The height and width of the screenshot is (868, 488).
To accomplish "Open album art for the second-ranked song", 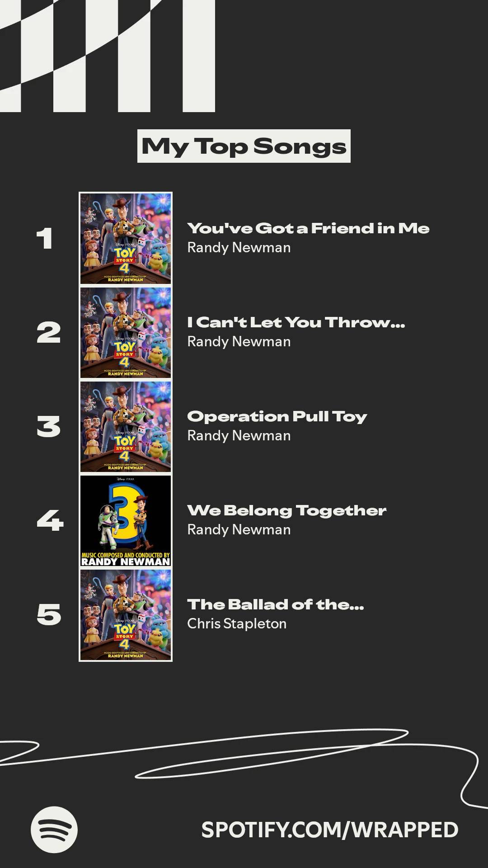I will (x=126, y=332).
